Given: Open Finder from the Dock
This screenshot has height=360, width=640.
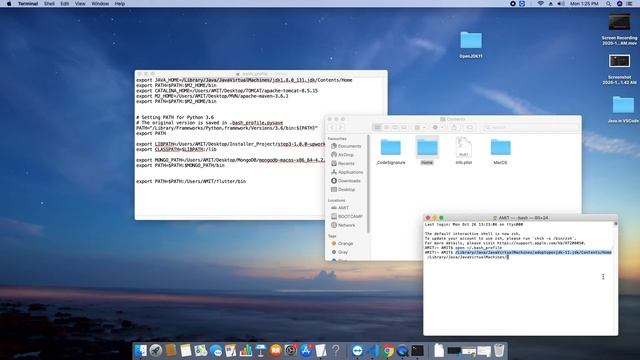Looking at the screenshot, I should 140,351.
